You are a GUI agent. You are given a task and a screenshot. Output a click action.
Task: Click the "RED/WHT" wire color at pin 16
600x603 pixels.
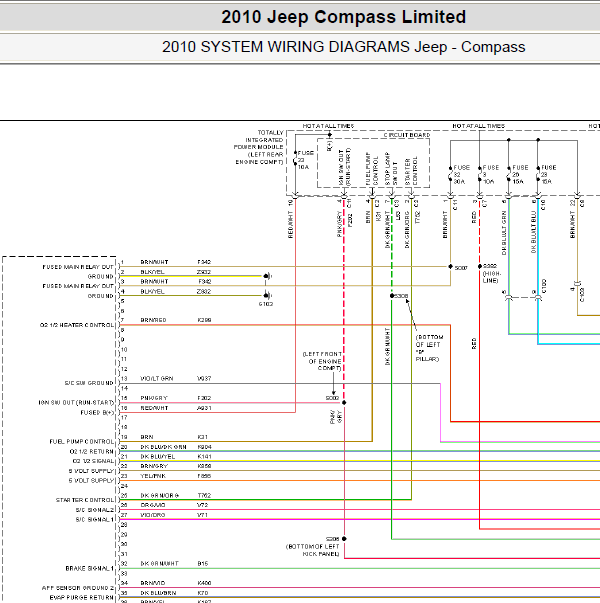(x=154, y=408)
